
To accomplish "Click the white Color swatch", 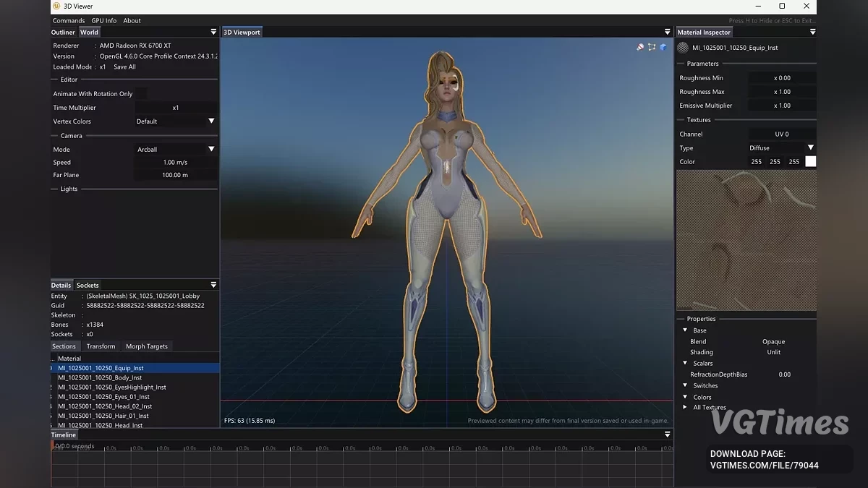I will [810, 161].
